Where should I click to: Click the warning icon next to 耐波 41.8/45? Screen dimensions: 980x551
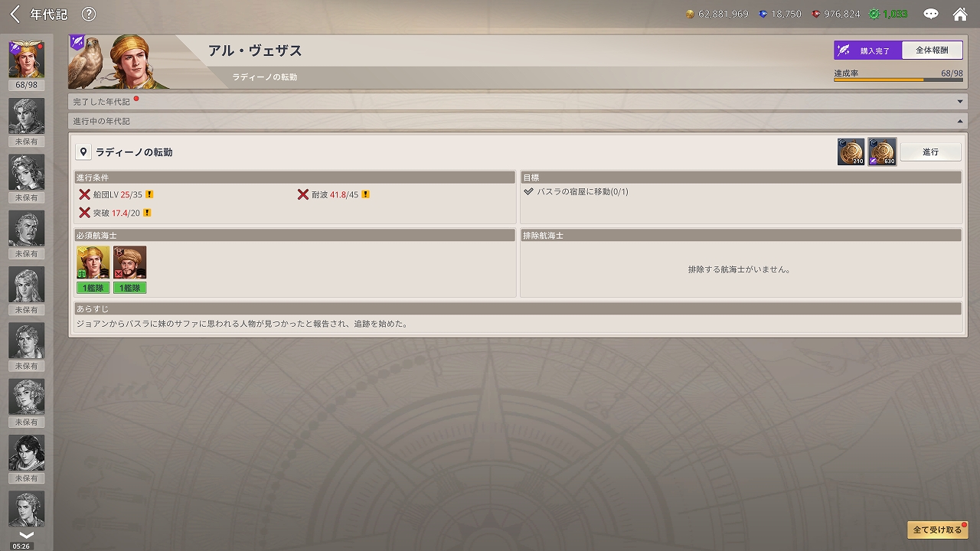366,194
